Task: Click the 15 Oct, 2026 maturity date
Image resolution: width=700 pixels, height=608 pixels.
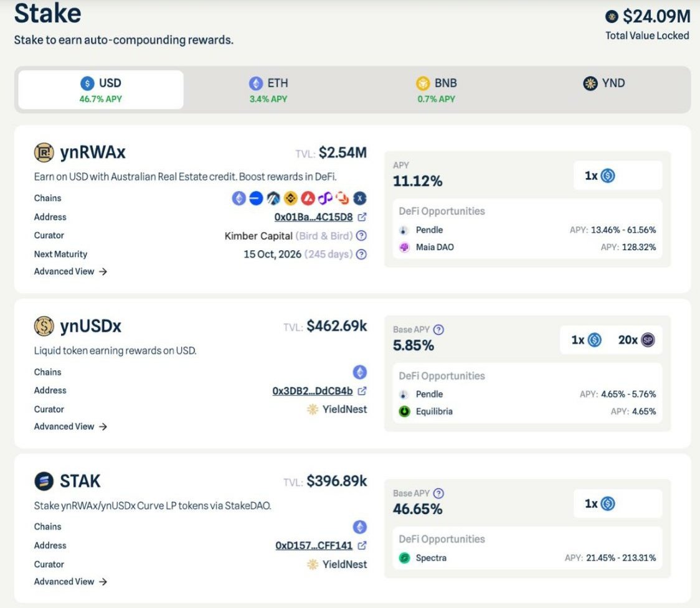Action: tap(272, 255)
